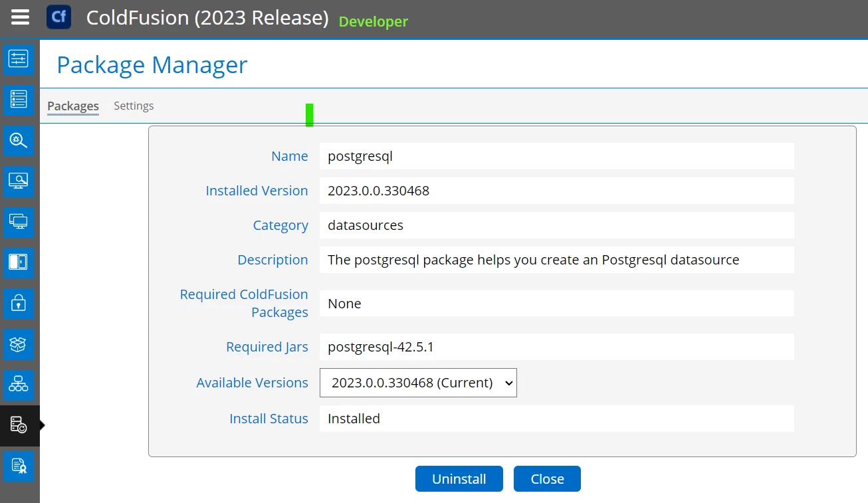Open Event Gateways door-panel icon
Screen dimensions: 868x503
pyautogui.click(x=19, y=262)
